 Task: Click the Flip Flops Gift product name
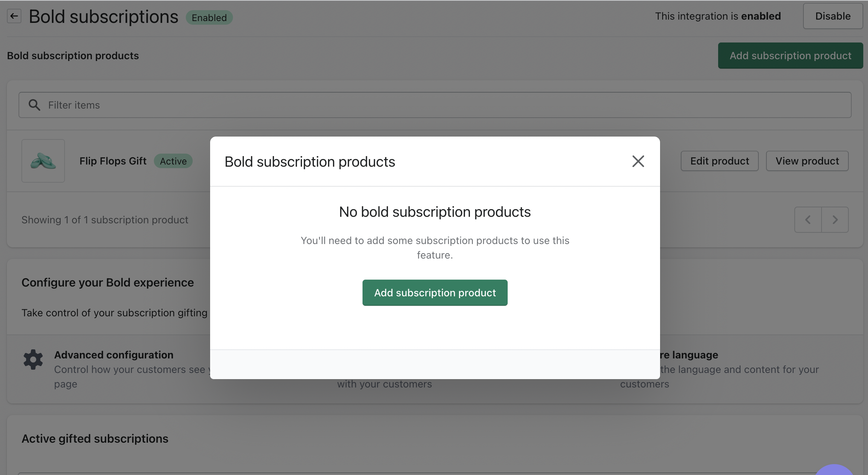(113, 161)
